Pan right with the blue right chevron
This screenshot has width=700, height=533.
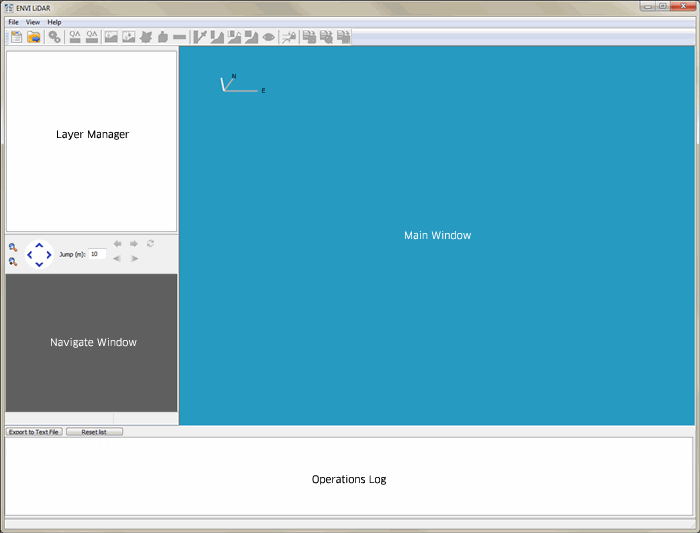49,255
